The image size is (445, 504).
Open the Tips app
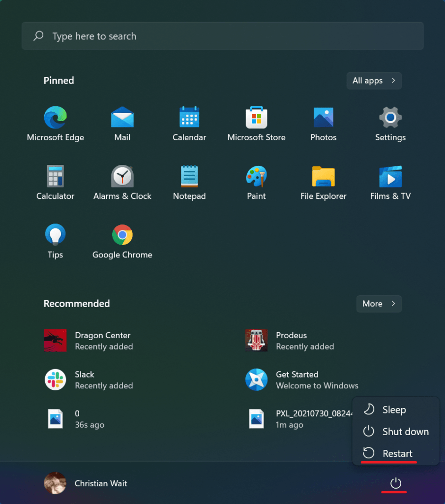(55, 241)
